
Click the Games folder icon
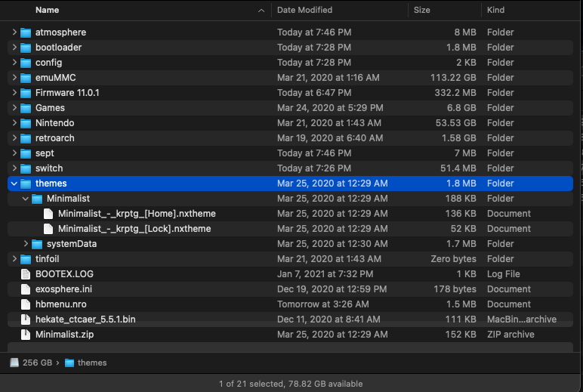25,108
